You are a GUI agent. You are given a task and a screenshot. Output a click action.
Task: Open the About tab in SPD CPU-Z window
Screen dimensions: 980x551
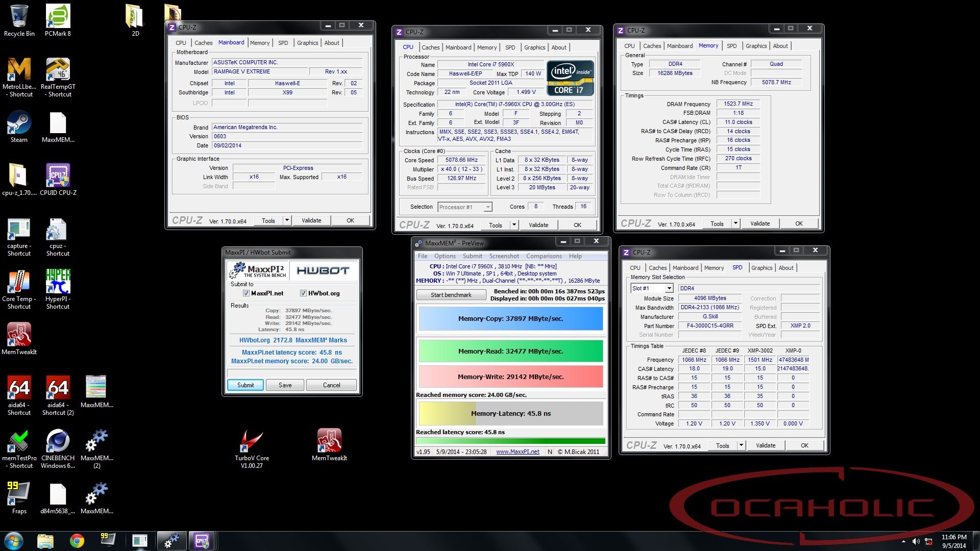tap(786, 268)
